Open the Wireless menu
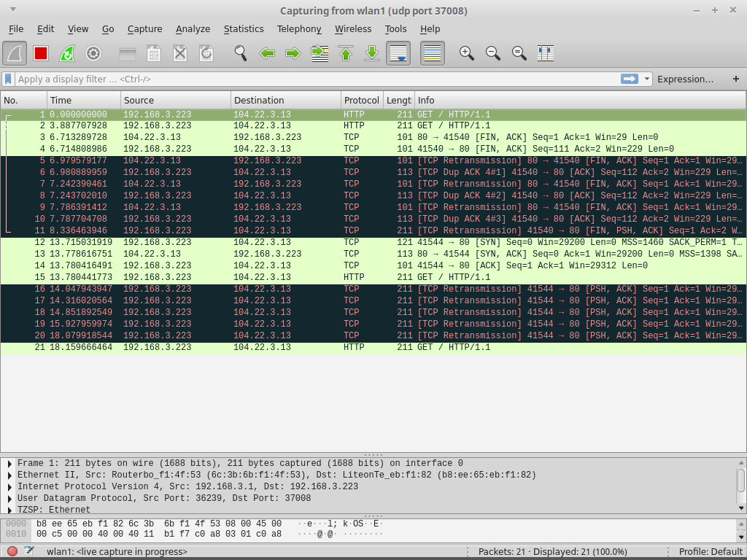Viewport: 747px width, 560px height. (x=353, y=29)
